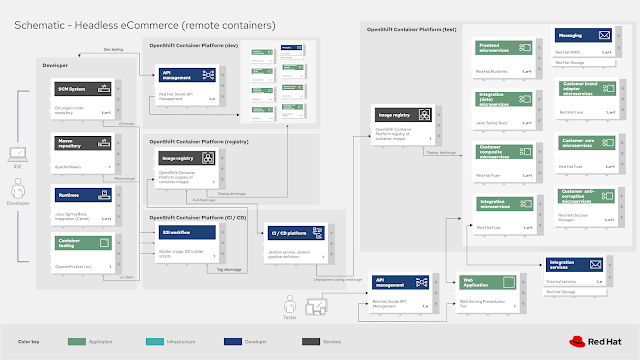
Task: Click the Messaging envelope icon
Action: click(604, 36)
